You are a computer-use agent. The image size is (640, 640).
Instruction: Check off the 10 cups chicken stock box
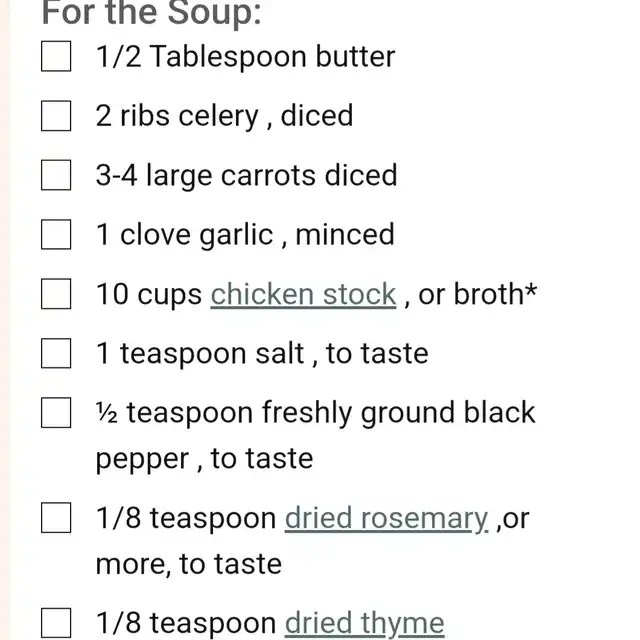tap(56, 294)
